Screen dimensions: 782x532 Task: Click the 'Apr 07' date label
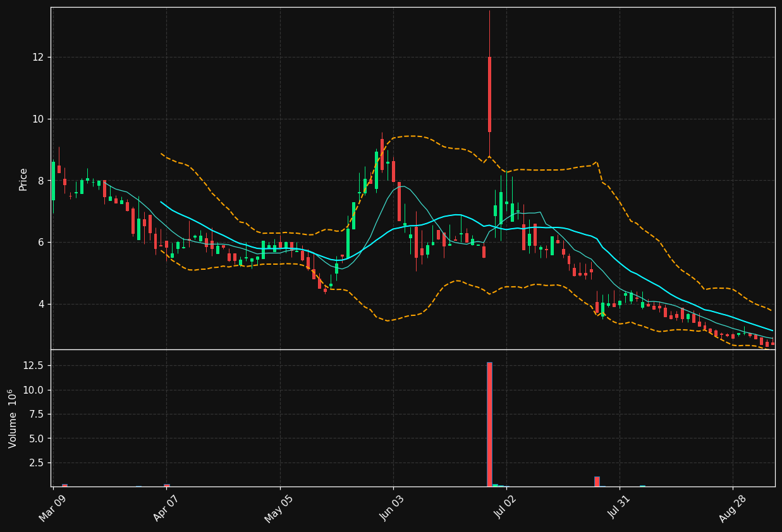click(165, 507)
